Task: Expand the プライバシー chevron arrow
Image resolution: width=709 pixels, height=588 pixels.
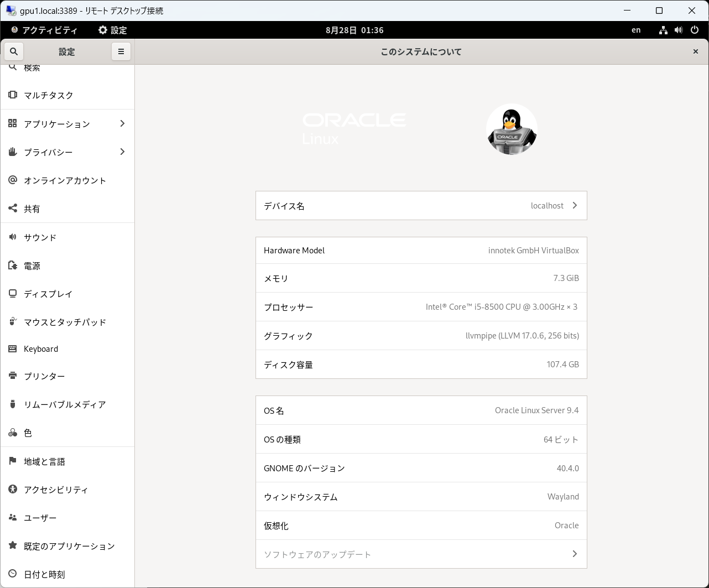Action: point(122,152)
